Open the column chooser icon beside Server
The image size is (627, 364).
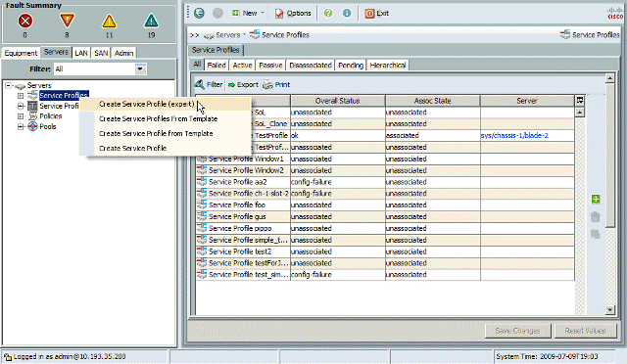coord(580,101)
